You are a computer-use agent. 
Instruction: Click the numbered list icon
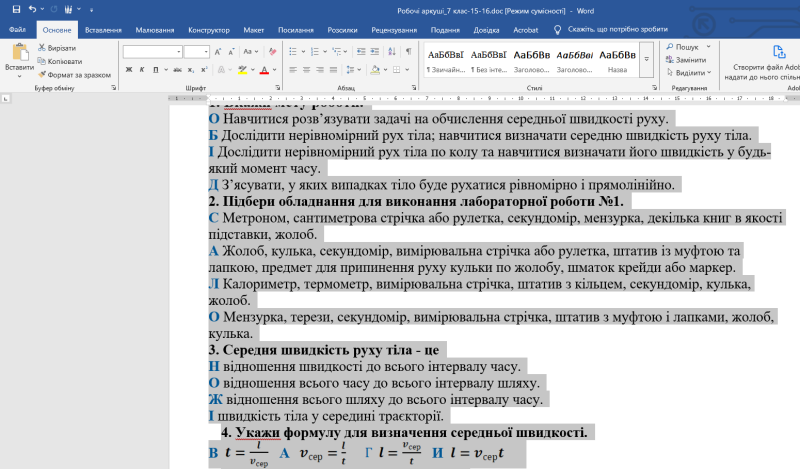pos(315,52)
